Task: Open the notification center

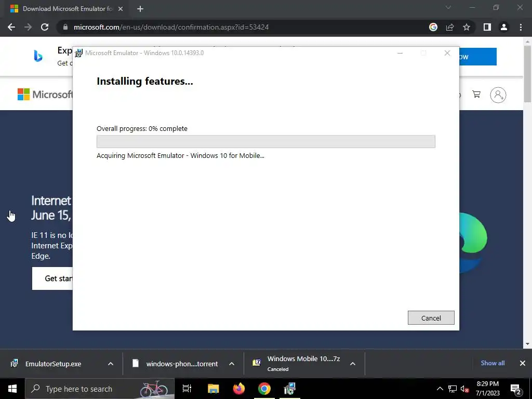Action: pos(515,389)
